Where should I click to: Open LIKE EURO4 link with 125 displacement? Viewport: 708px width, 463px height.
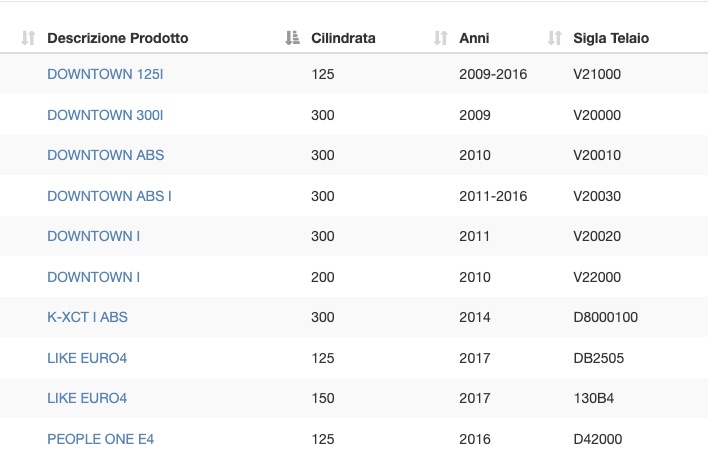(x=87, y=358)
